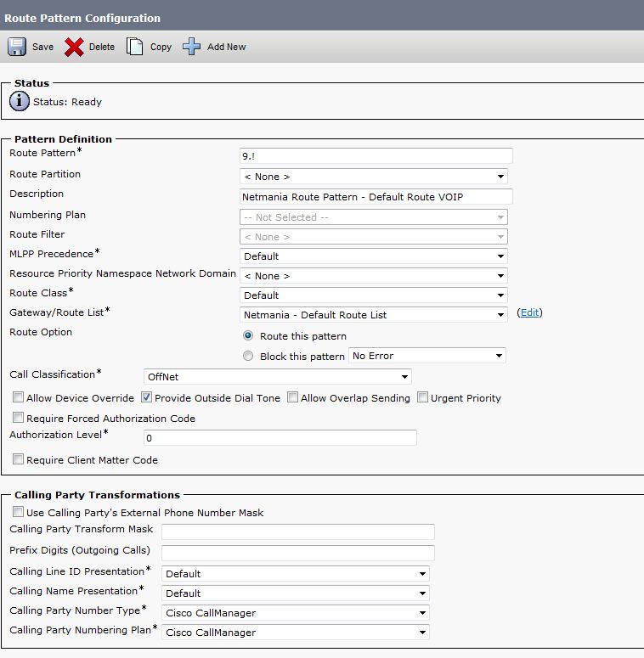Click the Copy text button
644x658 pixels.
coord(161,47)
